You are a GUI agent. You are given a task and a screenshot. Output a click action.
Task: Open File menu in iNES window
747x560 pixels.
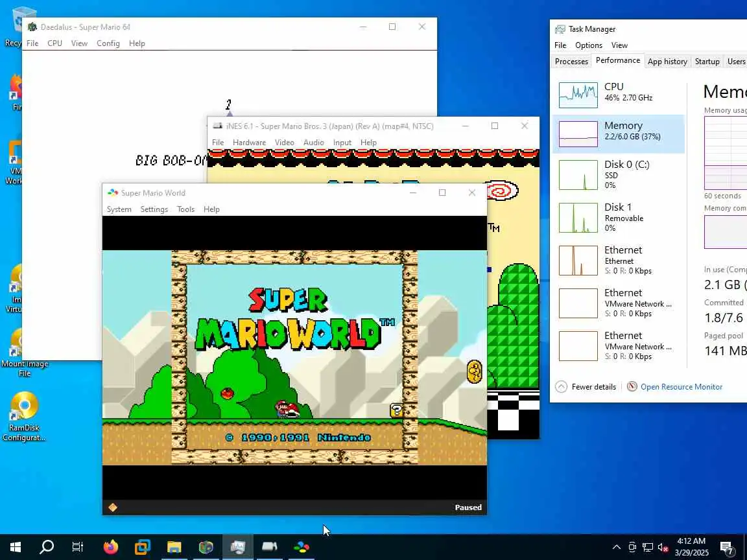218,143
